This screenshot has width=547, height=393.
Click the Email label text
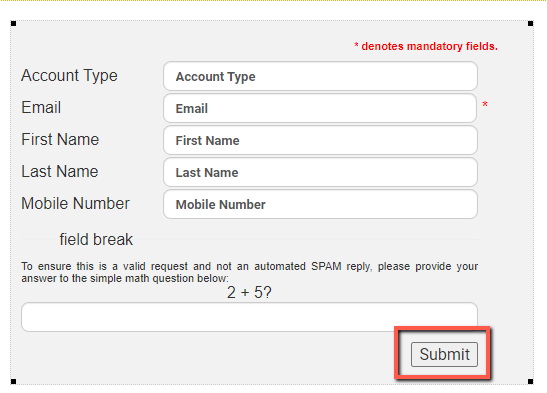[41, 107]
